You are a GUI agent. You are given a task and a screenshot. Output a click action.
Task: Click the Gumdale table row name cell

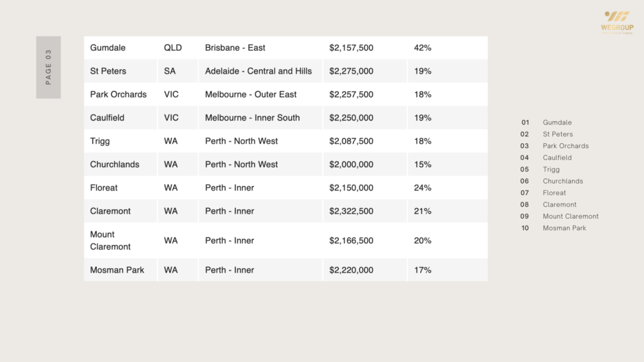coord(108,48)
